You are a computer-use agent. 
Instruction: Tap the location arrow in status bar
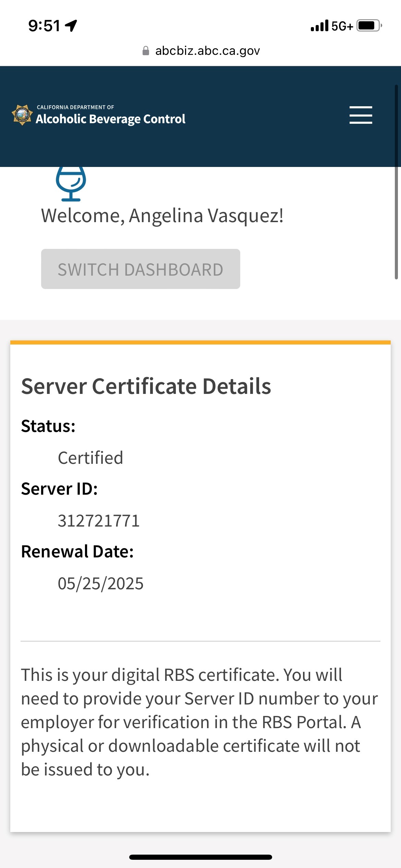(71, 26)
